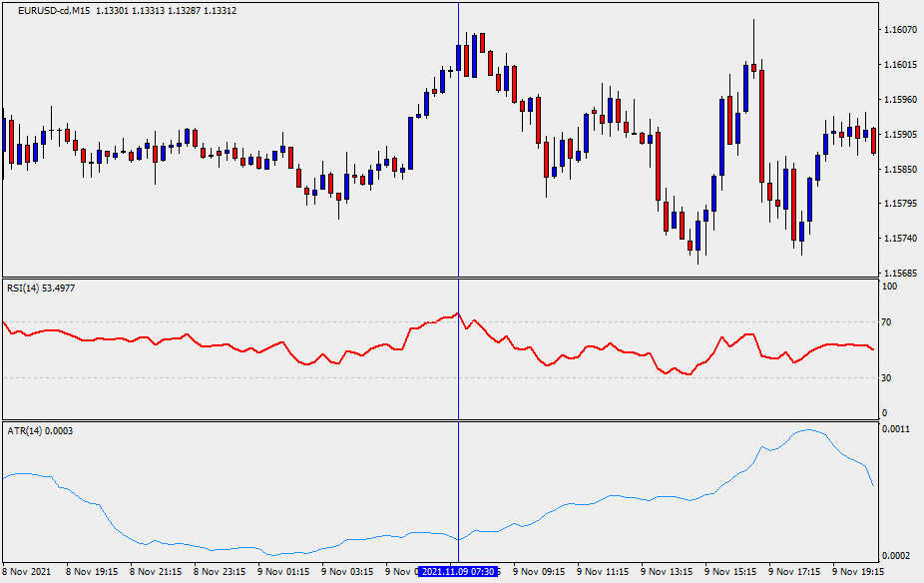Click the RSI 30 oversold level label
This screenshot has height=583, width=924.
885,377
